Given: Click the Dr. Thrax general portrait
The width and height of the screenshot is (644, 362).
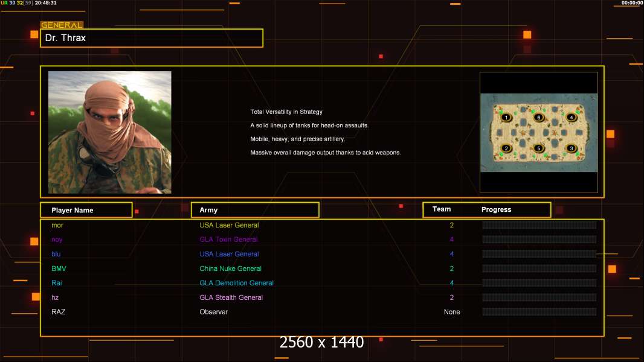Looking at the screenshot, I should [x=109, y=132].
